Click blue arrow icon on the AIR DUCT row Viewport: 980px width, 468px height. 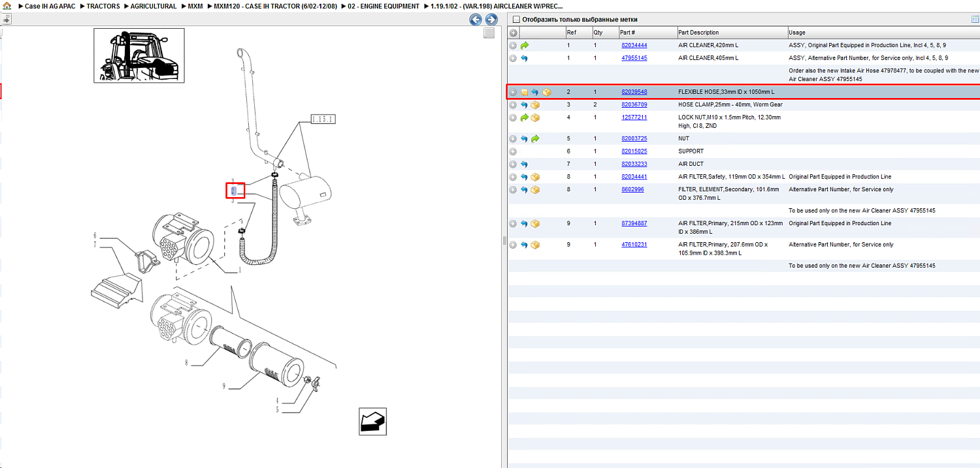[525, 164]
